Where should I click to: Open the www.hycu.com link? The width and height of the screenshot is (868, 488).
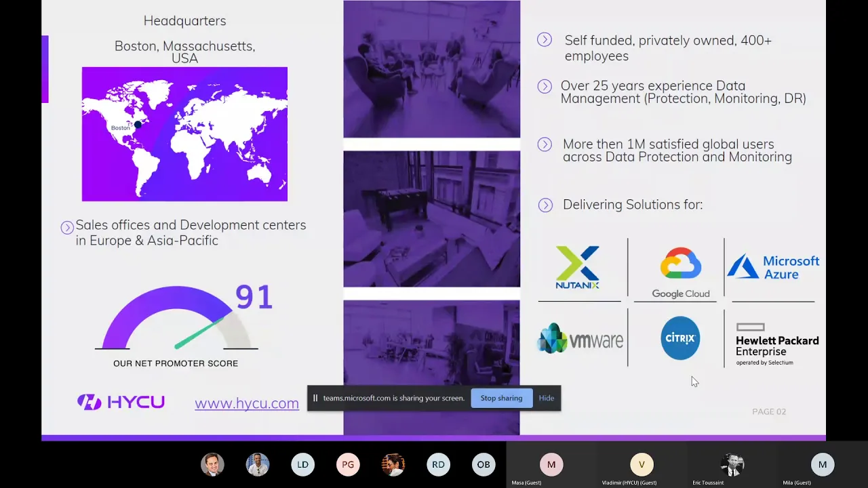point(247,403)
